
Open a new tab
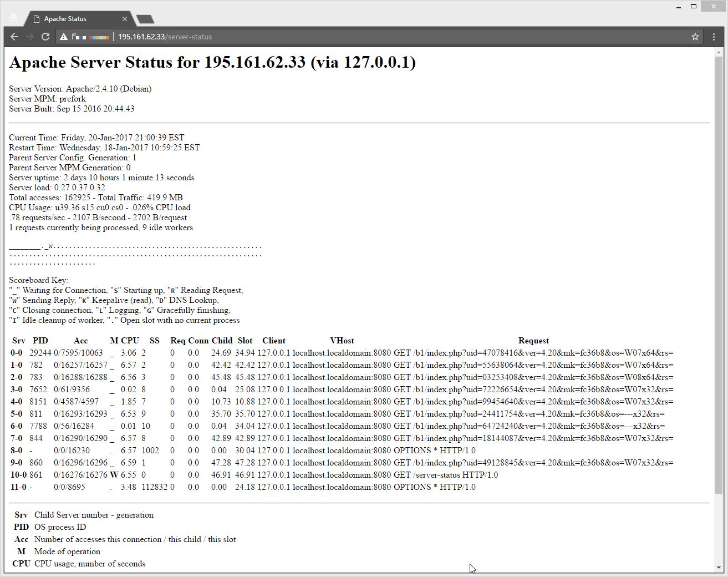[145, 19]
